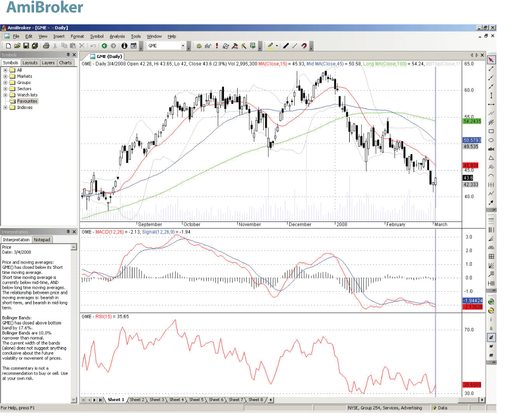
Task: Click the green Back arrow icon
Action: point(104,46)
